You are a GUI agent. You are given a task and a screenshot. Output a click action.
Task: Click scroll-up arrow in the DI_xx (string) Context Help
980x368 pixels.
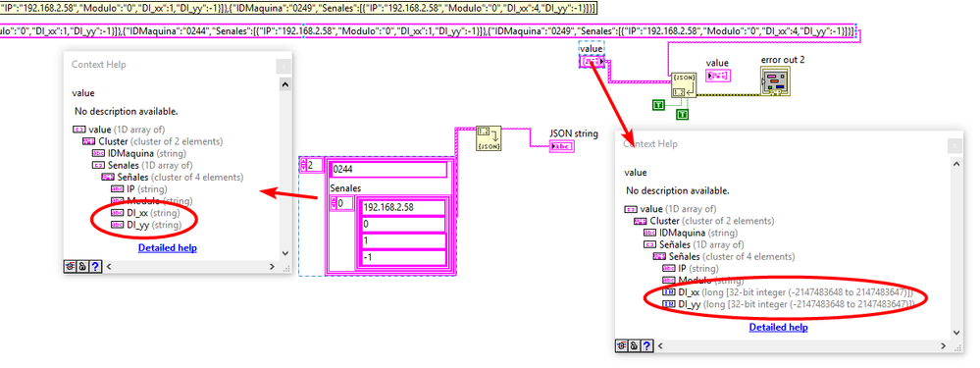tap(285, 83)
